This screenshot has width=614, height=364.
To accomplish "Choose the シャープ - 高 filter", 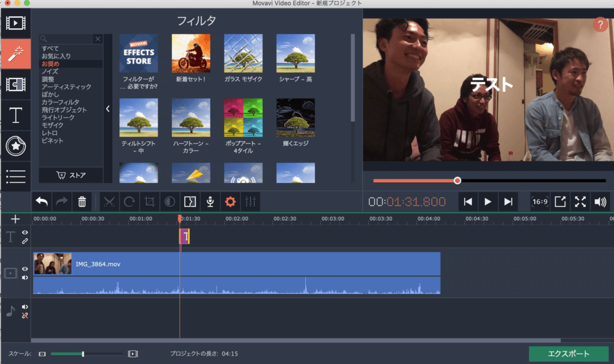I will pyautogui.click(x=296, y=53).
